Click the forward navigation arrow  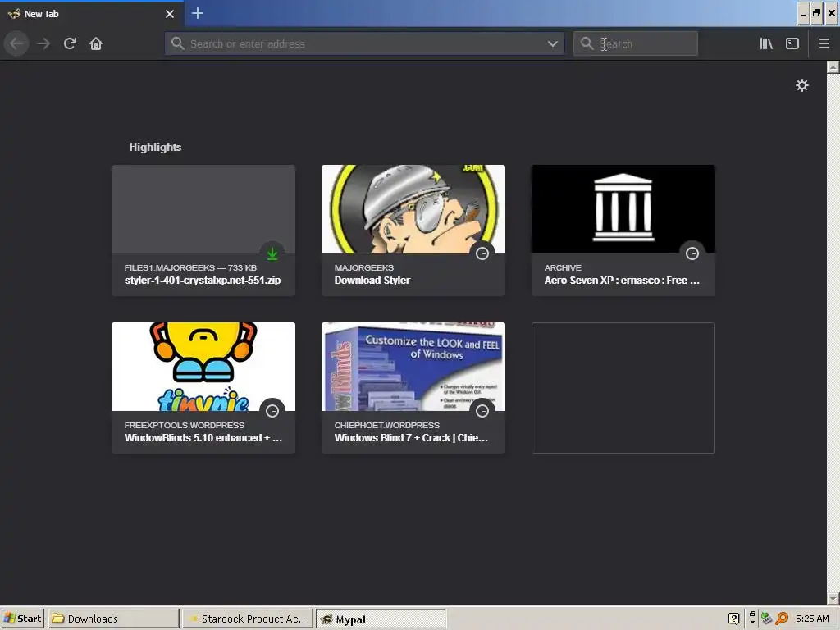[43, 43]
